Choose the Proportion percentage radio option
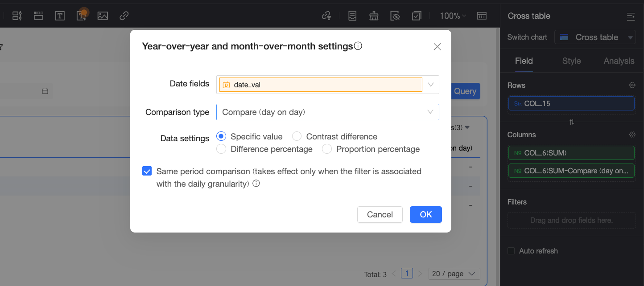644x286 pixels. (327, 149)
